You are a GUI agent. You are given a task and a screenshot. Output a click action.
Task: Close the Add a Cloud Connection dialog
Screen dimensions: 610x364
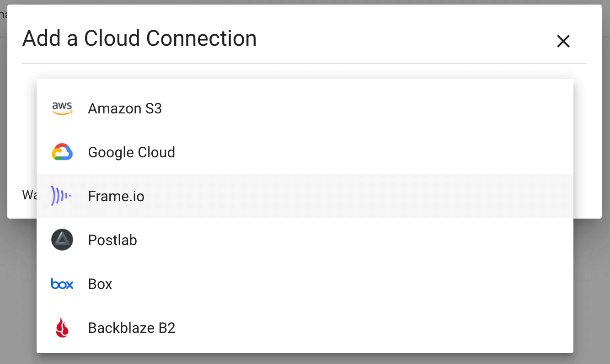point(563,41)
